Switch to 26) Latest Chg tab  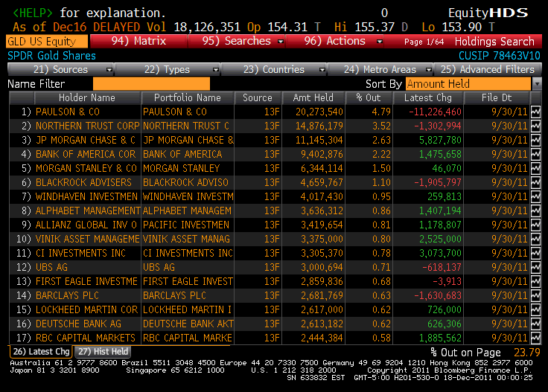tap(41, 352)
